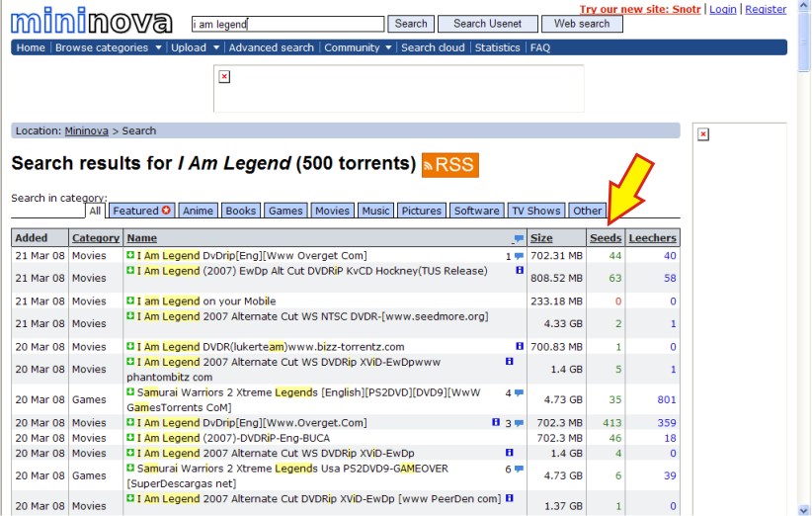Screen dimensions: 812x516
Task: Open the I Am Legend (2007)-DVDRiP-Eng-BUCA torrent
Action: pos(233,438)
